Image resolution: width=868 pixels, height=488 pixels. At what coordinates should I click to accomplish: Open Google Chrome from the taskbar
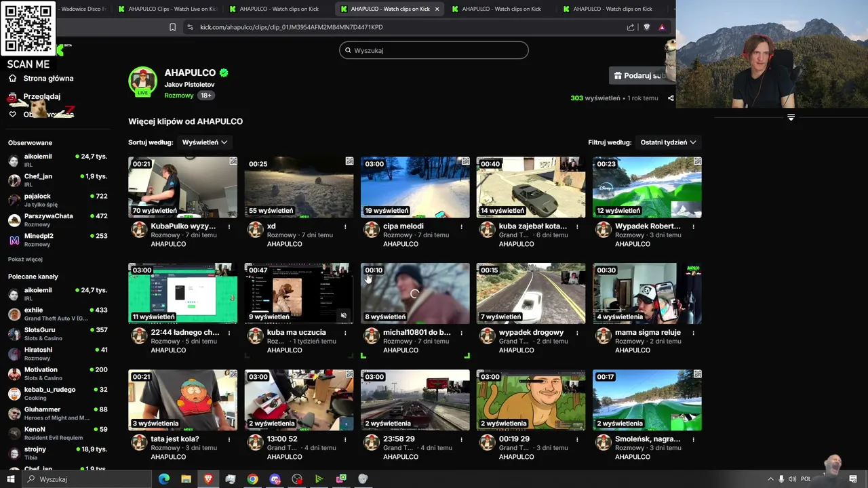coord(252,479)
